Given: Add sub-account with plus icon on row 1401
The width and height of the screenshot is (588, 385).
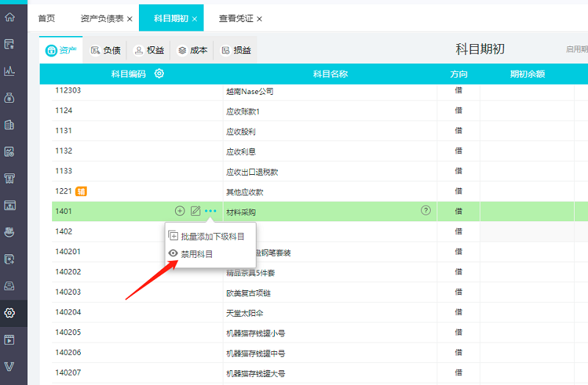Looking at the screenshot, I should pos(180,211).
